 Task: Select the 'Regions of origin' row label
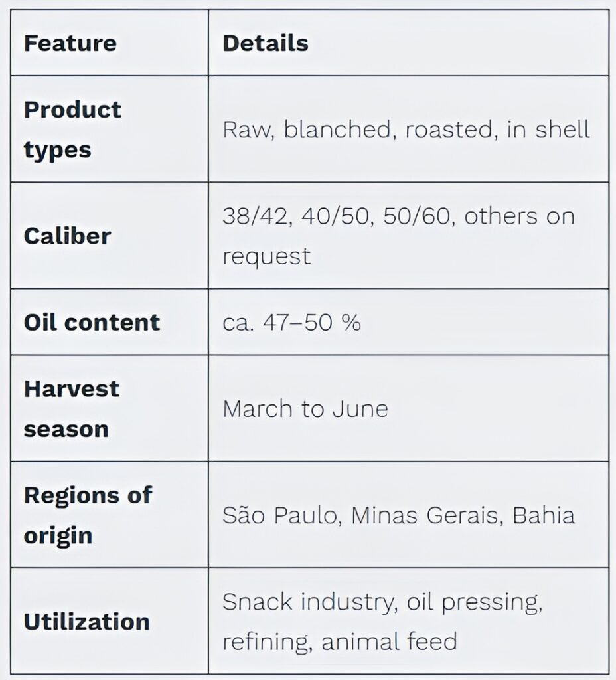tap(88, 515)
